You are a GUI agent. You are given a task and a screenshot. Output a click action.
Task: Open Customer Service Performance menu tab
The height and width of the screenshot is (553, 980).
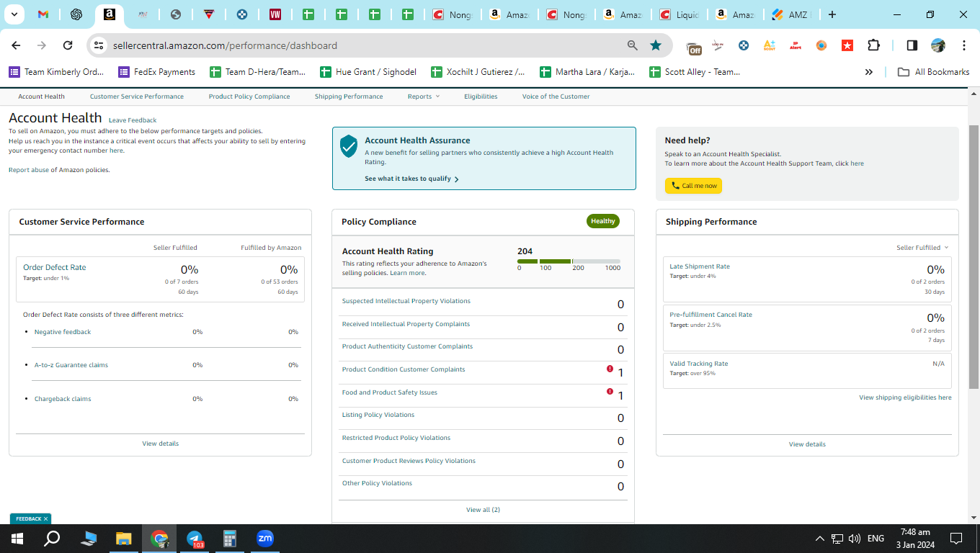click(137, 96)
